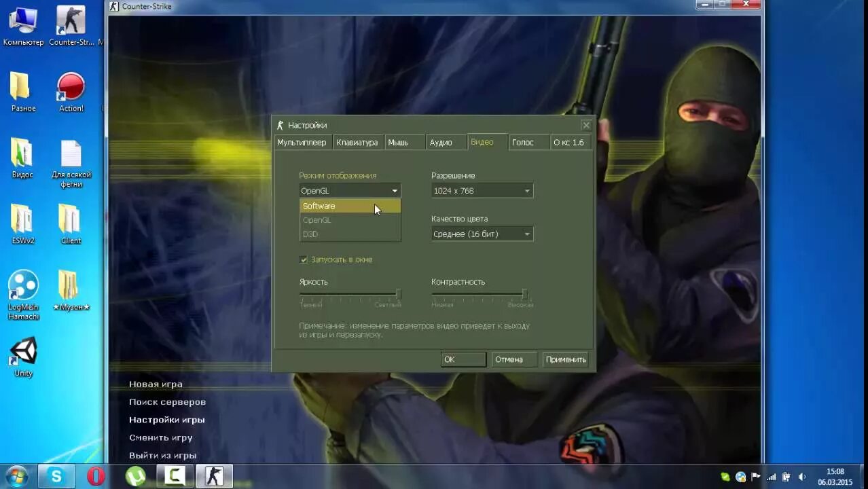Open the Компьютер desktop icon
The height and width of the screenshot is (489, 868).
pyautogui.click(x=22, y=26)
